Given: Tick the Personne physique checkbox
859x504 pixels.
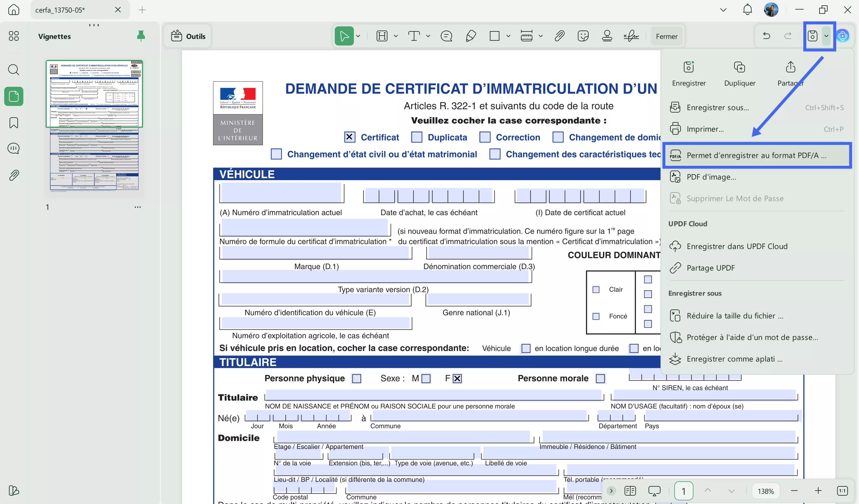Looking at the screenshot, I should click(357, 378).
